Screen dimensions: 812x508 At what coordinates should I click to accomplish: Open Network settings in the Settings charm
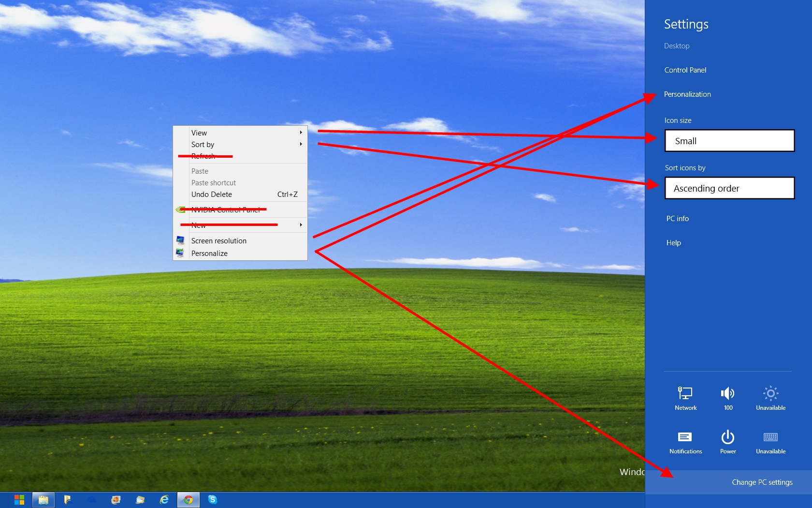pos(685,397)
